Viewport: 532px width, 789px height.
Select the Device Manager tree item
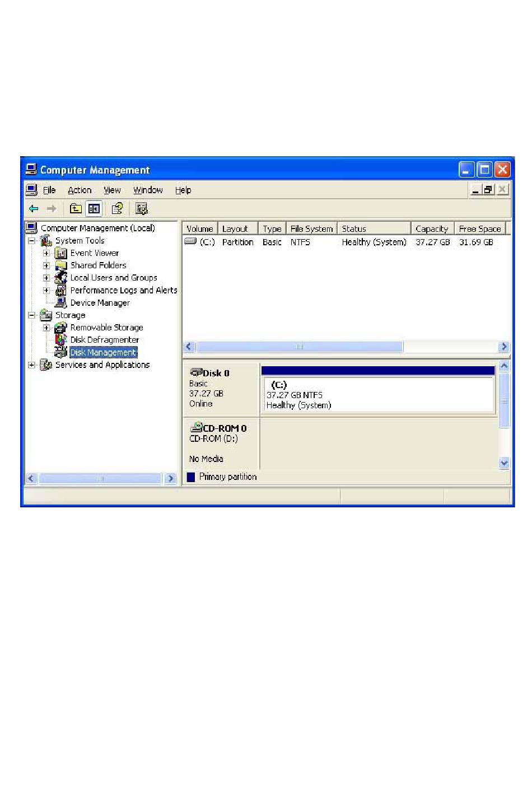click(100, 303)
